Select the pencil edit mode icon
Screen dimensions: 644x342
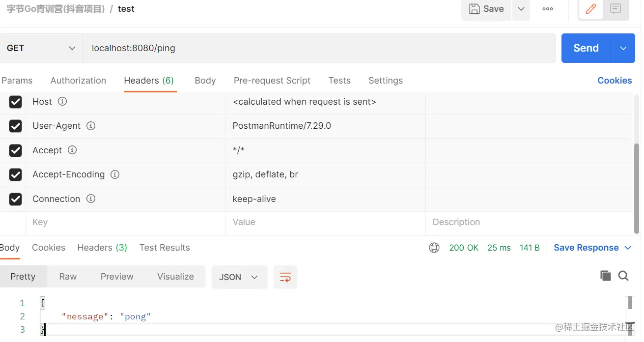coord(591,9)
